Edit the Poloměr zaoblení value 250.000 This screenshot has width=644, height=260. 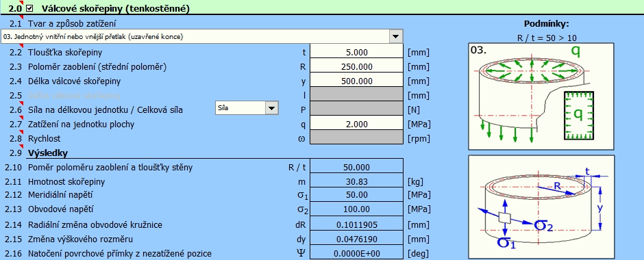click(x=356, y=67)
